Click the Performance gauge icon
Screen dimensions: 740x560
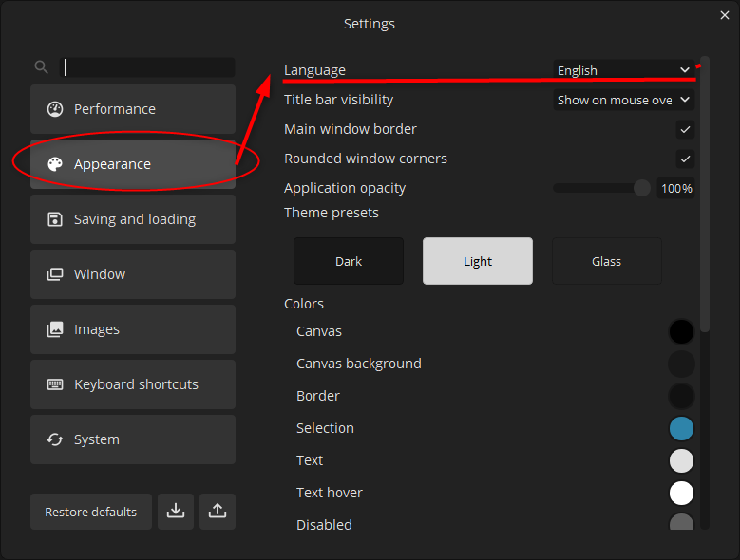[55, 109]
